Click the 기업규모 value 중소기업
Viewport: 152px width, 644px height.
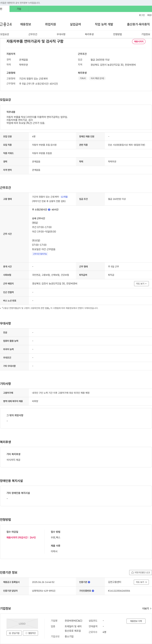(69, 636)
